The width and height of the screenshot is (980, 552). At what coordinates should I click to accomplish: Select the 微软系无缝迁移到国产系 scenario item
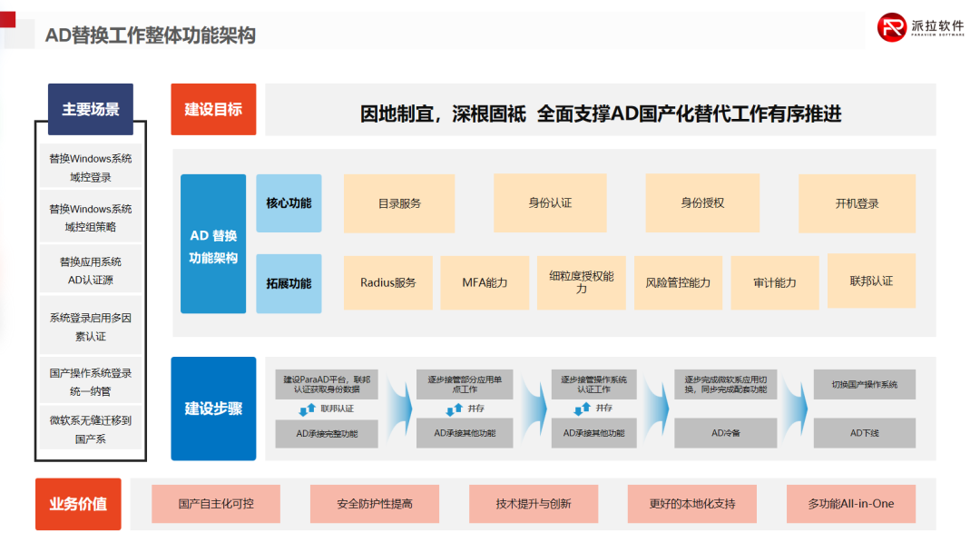pyautogui.click(x=90, y=428)
